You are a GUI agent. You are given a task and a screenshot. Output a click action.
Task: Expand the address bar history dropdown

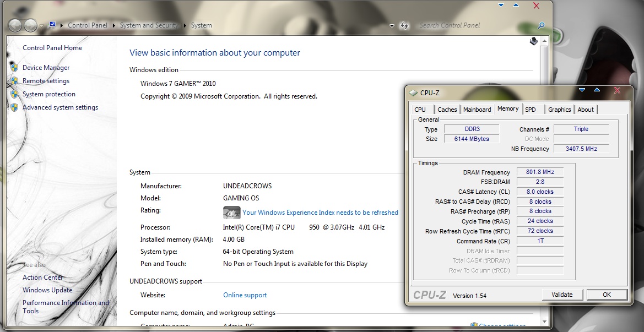[392, 25]
